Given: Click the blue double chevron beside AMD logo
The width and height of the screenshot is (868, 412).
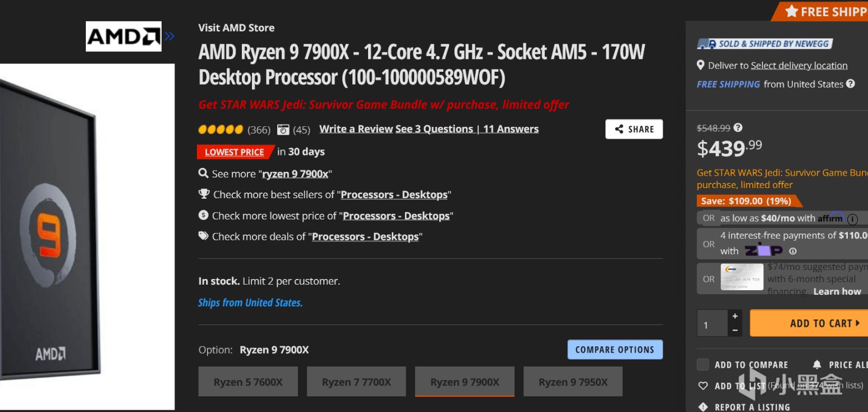Looking at the screenshot, I should tap(169, 36).
